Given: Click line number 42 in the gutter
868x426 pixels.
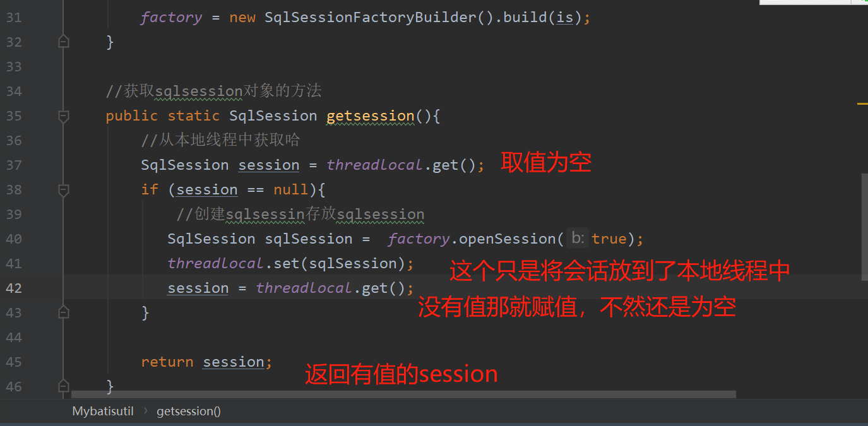Looking at the screenshot, I should (14, 288).
